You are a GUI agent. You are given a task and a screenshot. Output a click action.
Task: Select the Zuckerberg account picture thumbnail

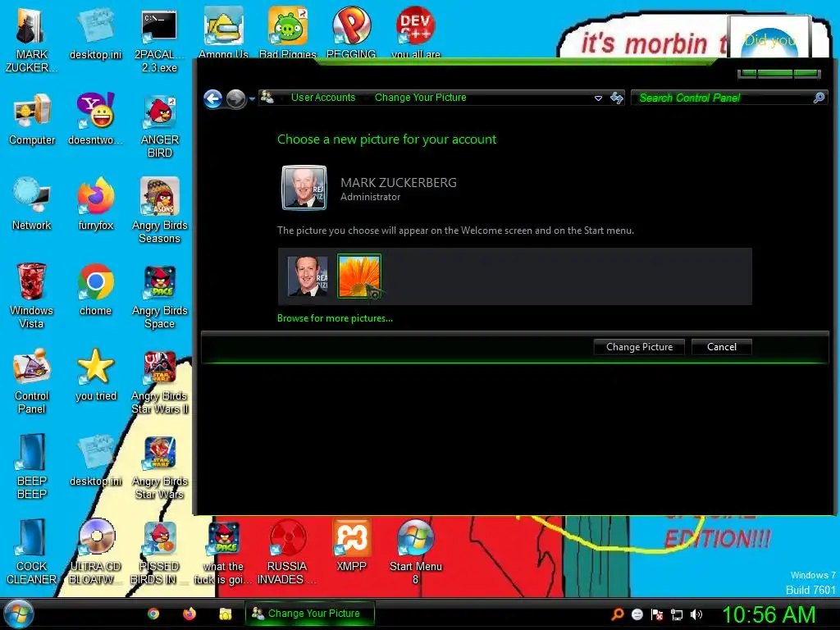(x=308, y=276)
